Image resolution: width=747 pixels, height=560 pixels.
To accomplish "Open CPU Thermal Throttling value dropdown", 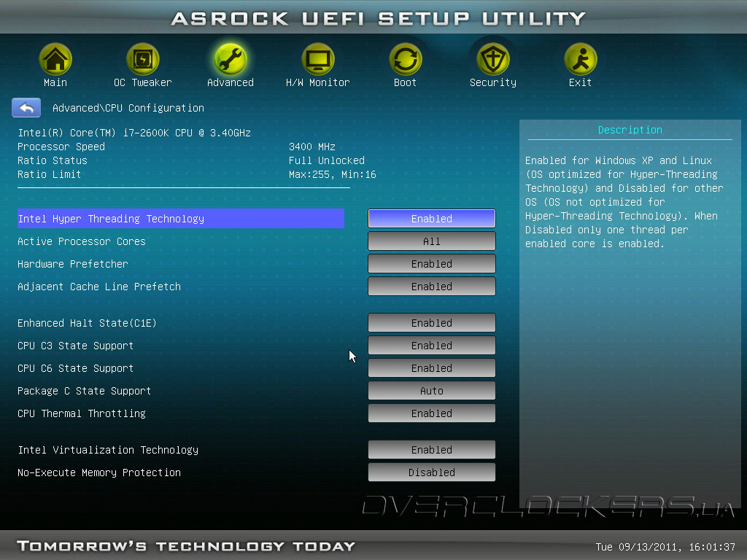I will [x=432, y=413].
